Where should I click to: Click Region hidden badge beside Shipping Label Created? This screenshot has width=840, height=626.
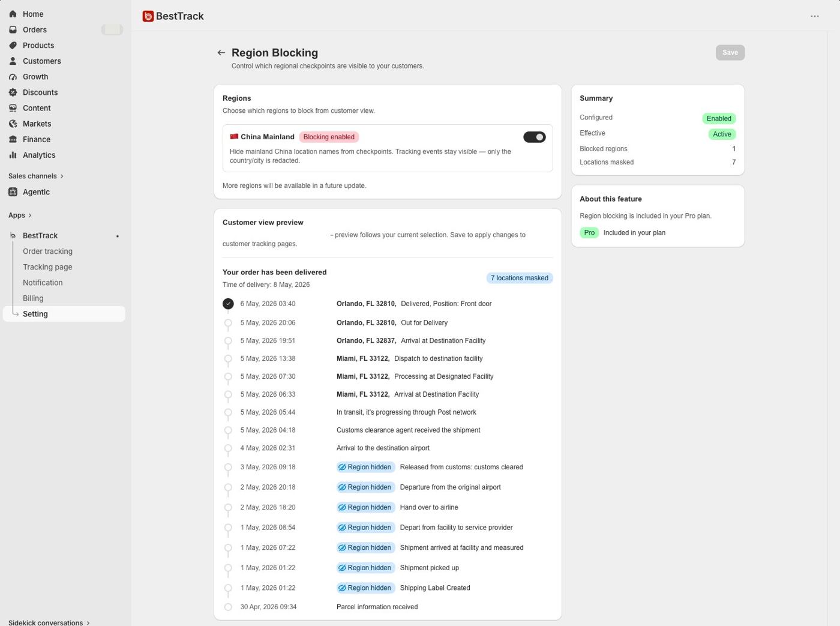pos(365,588)
